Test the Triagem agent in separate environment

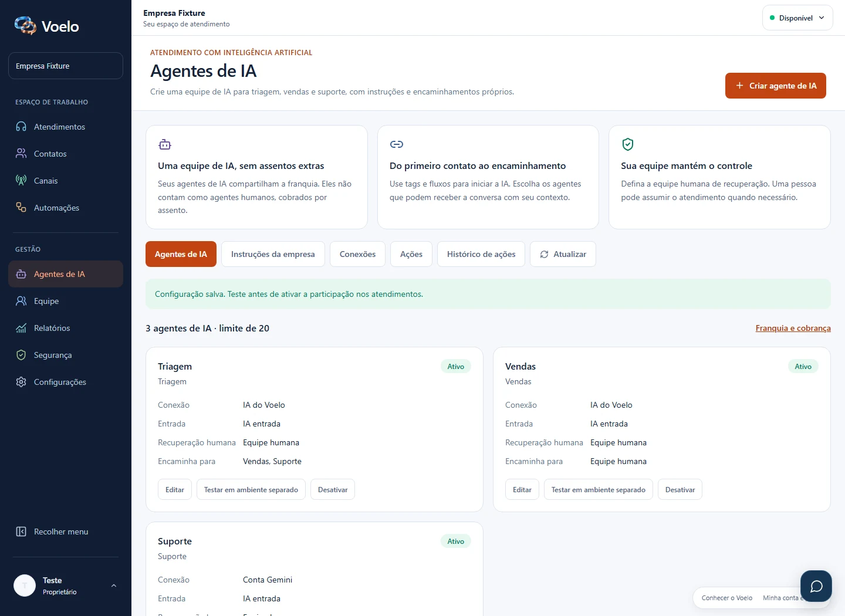[x=251, y=490]
